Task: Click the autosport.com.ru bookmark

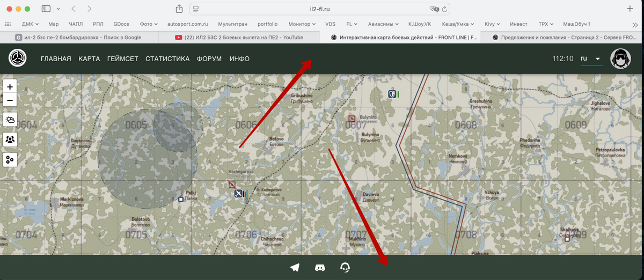Action: point(187,24)
